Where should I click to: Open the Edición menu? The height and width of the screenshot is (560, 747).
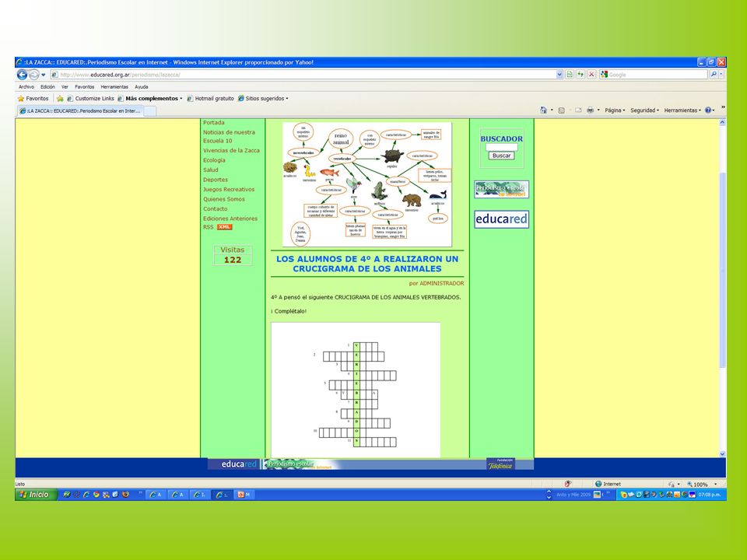47,87
